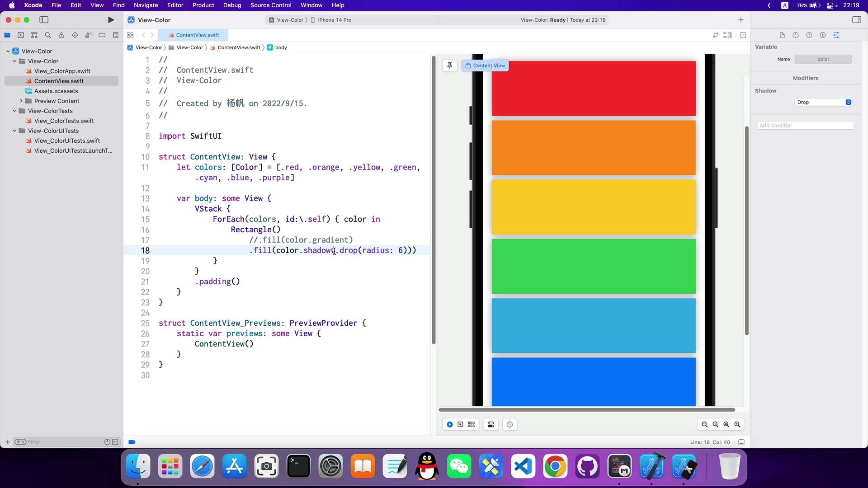Open the issue navigator warning icon

pos(61,35)
